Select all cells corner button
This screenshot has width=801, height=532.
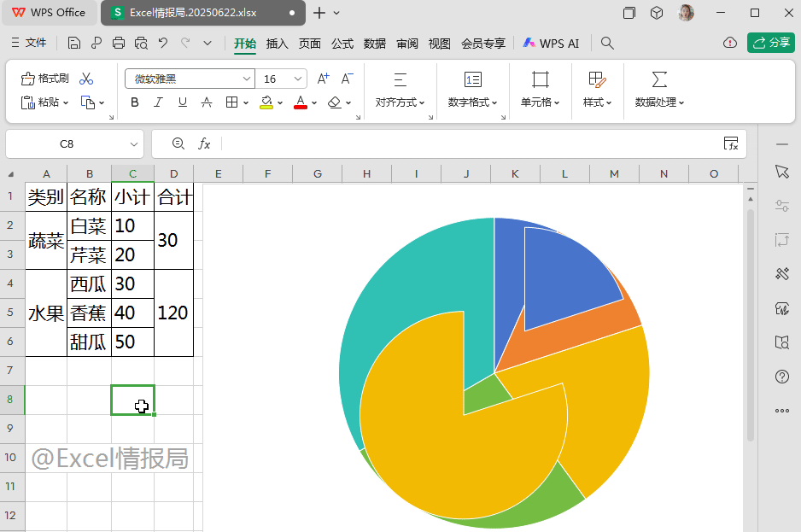click(x=11, y=174)
